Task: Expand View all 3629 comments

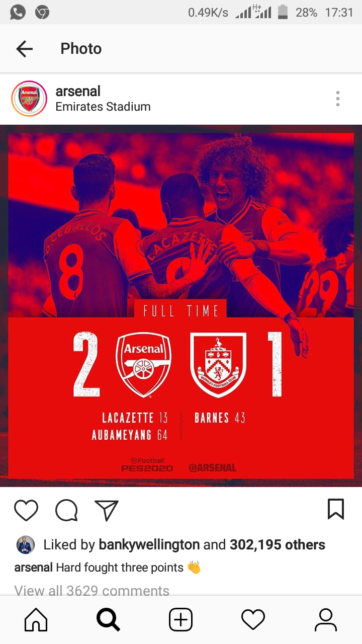Action: click(92, 590)
